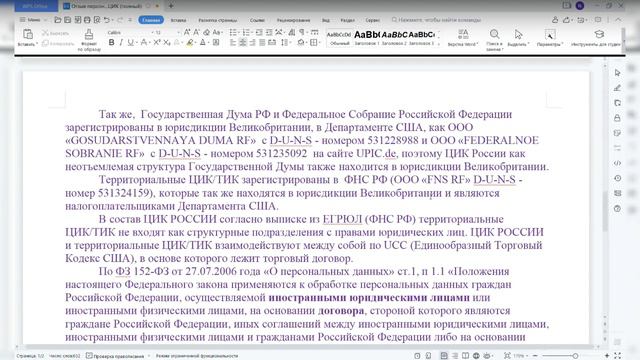Open the Section (Раздел) tab
Screen dimensions: 640x360
tap(348, 20)
